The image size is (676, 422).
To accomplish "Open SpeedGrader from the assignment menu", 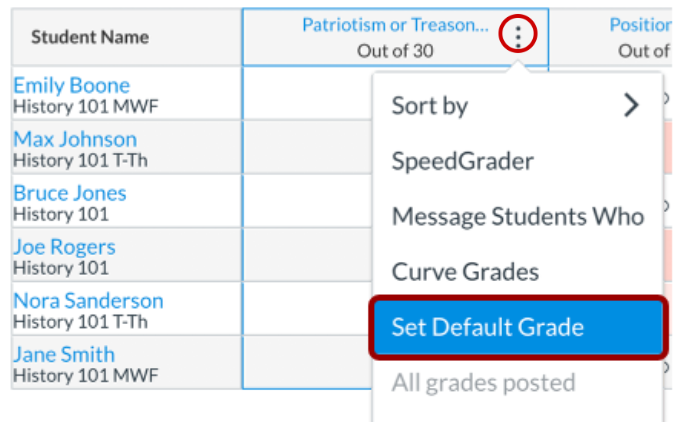I will 517,161.
